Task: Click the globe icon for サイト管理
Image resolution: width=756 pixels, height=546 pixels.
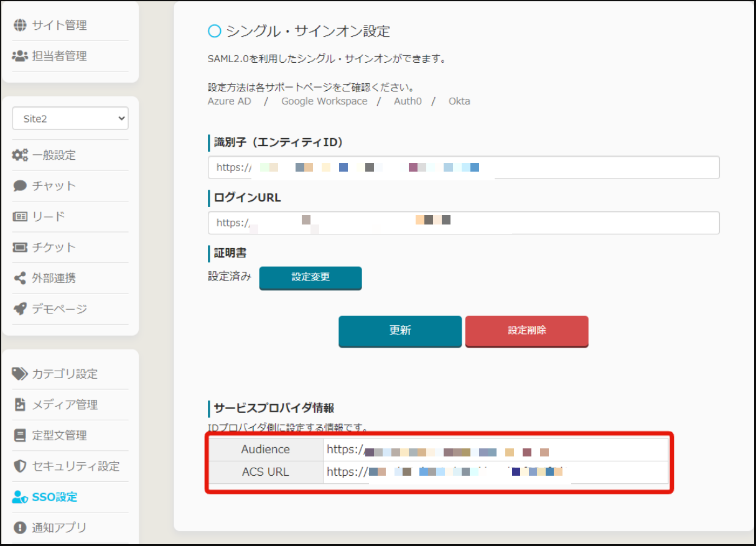Action: 20,25
